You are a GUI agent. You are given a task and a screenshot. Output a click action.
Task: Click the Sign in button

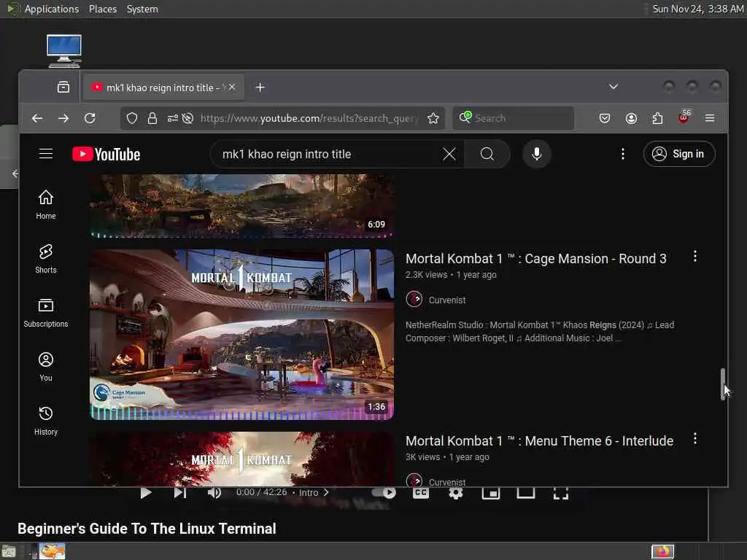pos(679,154)
